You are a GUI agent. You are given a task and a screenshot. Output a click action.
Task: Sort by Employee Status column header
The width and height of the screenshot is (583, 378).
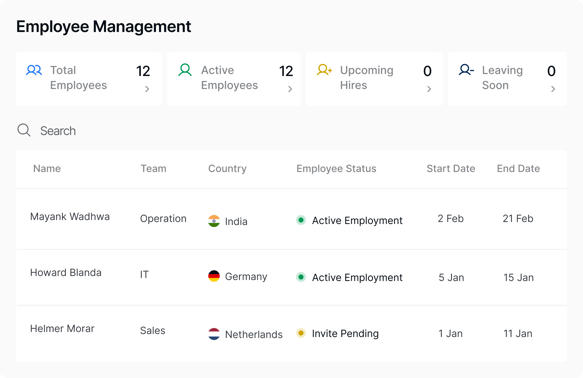tap(336, 168)
